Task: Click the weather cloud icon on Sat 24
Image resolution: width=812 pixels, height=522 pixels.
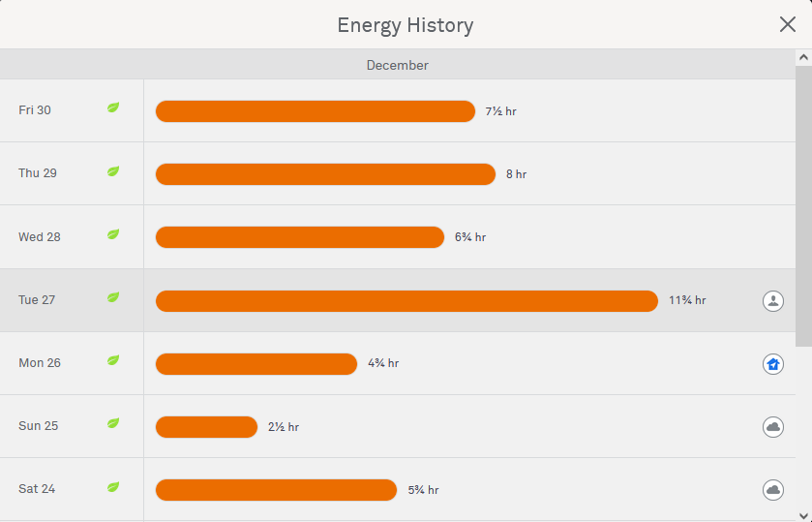Action: coord(772,490)
